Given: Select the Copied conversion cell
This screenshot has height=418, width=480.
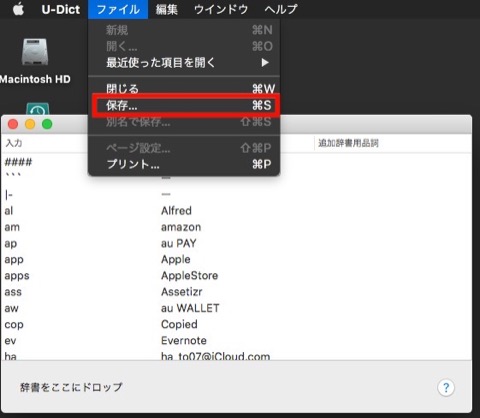Looking at the screenshot, I should pyautogui.click(x=179, y=324).
